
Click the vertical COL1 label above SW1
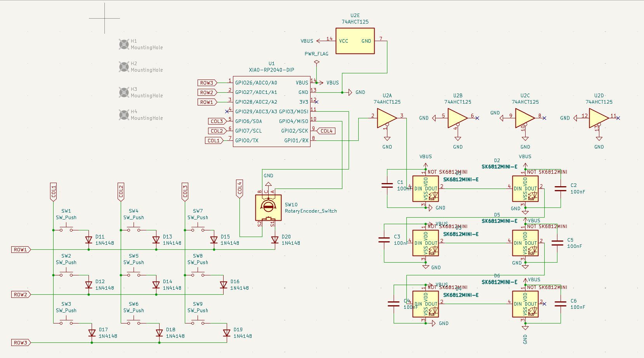coord(54,192)
